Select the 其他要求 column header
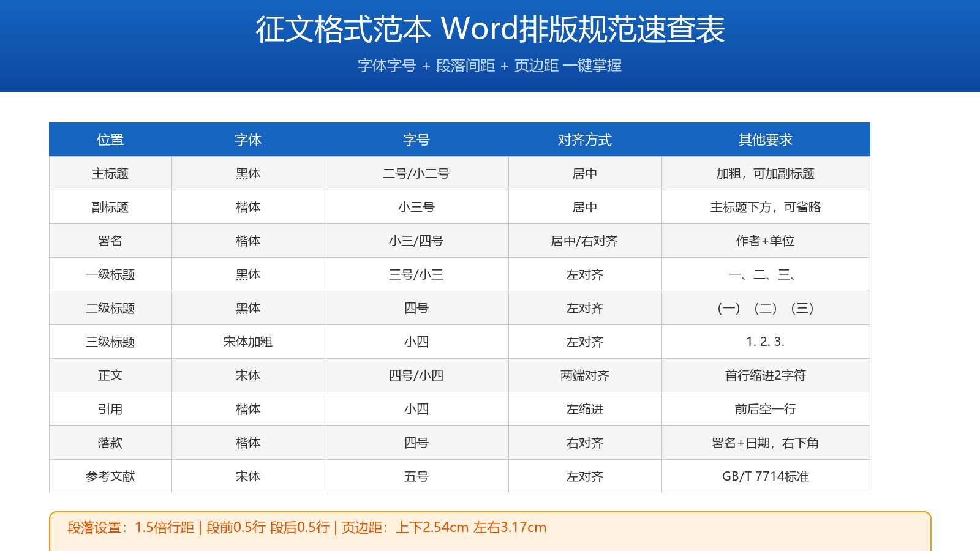The width and height of the screenshot is (980, 551). click(x=766, y=140)
